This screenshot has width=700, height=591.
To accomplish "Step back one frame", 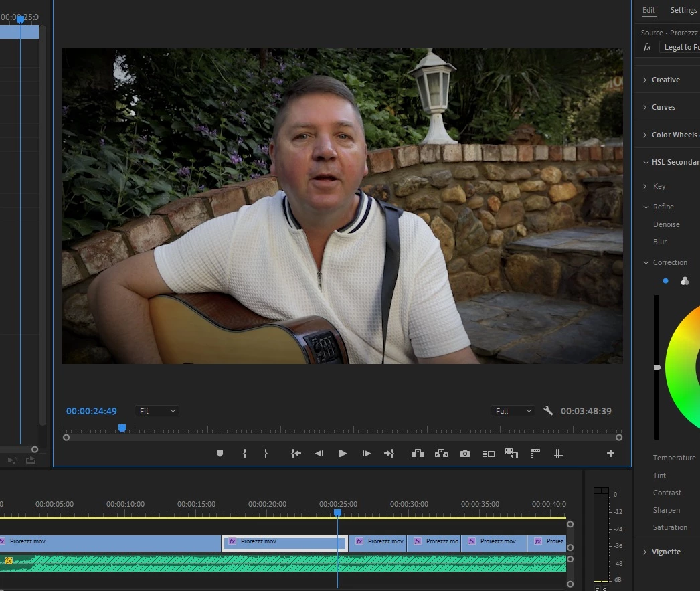I will click(x=319, y=454).
